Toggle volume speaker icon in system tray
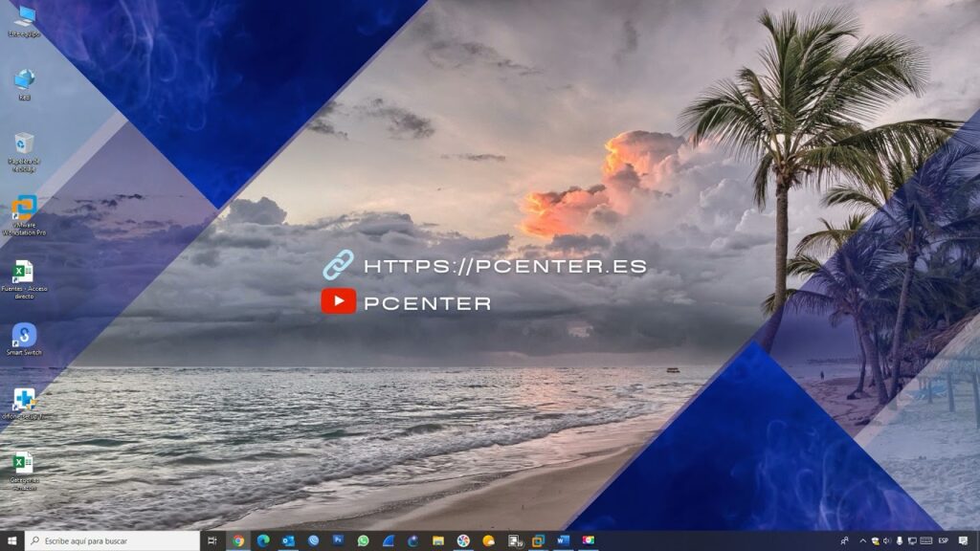980x551 pixels. point(887,540)
